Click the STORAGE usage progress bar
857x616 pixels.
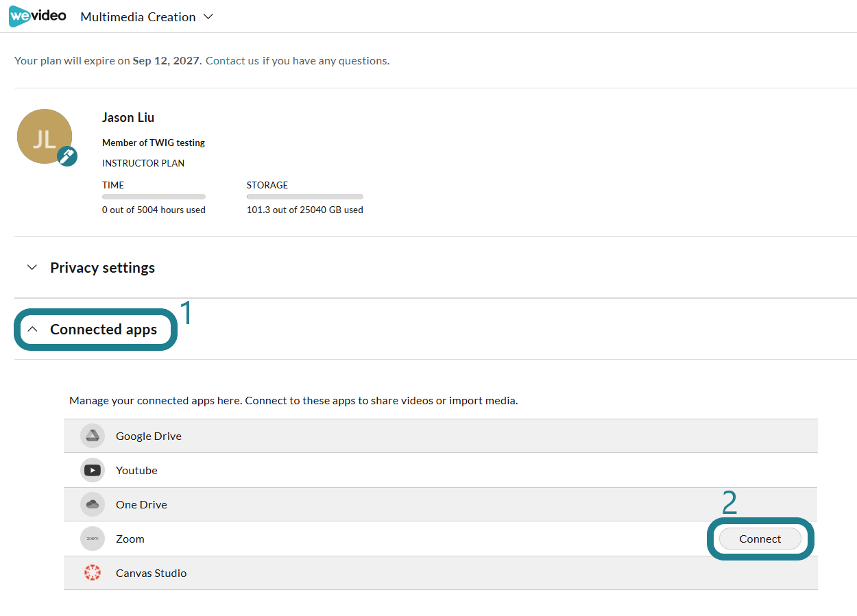point(305,197)
